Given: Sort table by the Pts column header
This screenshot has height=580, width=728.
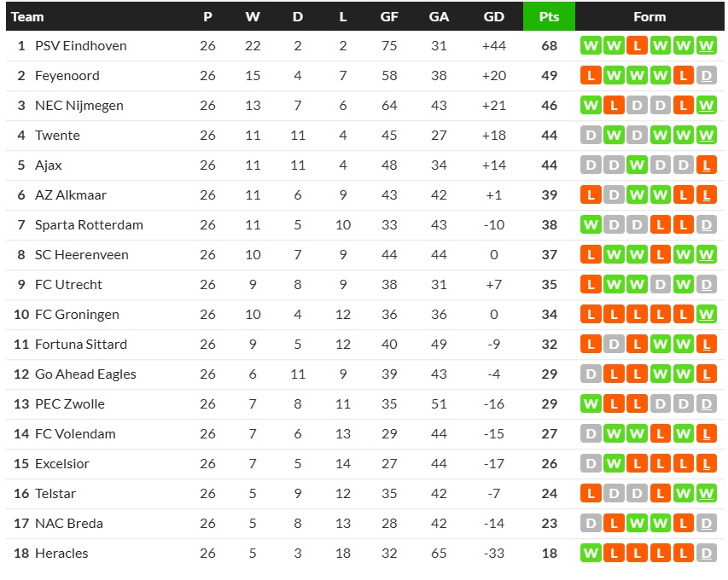Looking at the screenshot, I should tap(549, 17).
